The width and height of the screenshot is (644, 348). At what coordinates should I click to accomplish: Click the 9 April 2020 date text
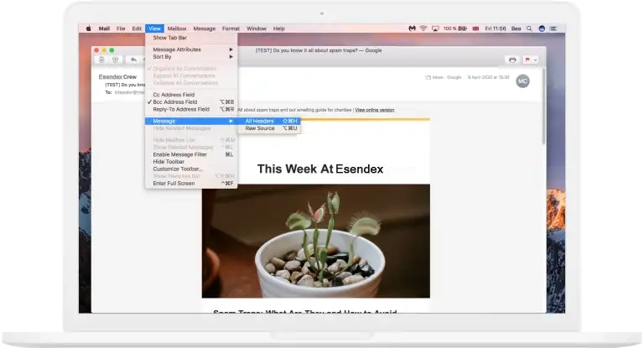pos(488,77)
